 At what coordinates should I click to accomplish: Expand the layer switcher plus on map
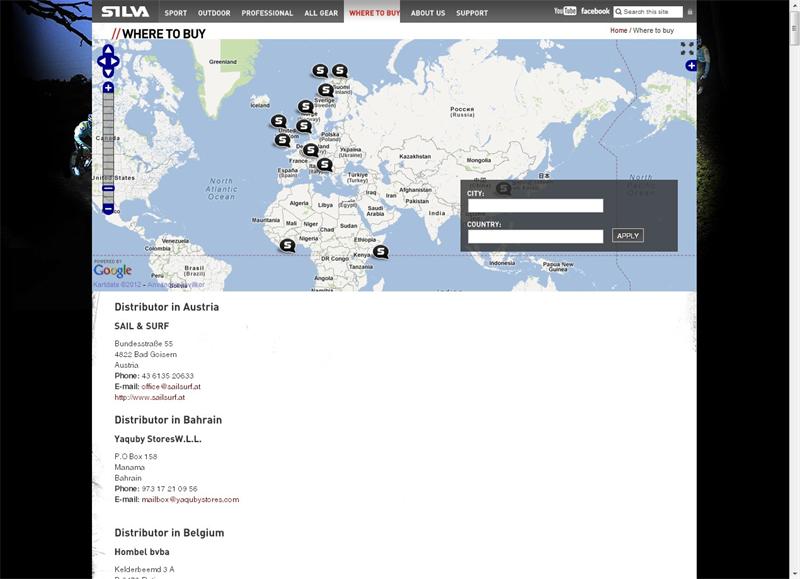click(691, 66)
